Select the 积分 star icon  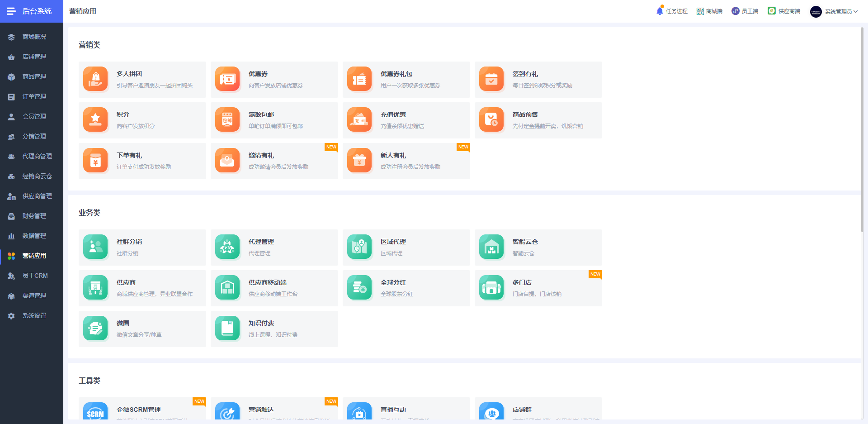[x=95, y=120]
